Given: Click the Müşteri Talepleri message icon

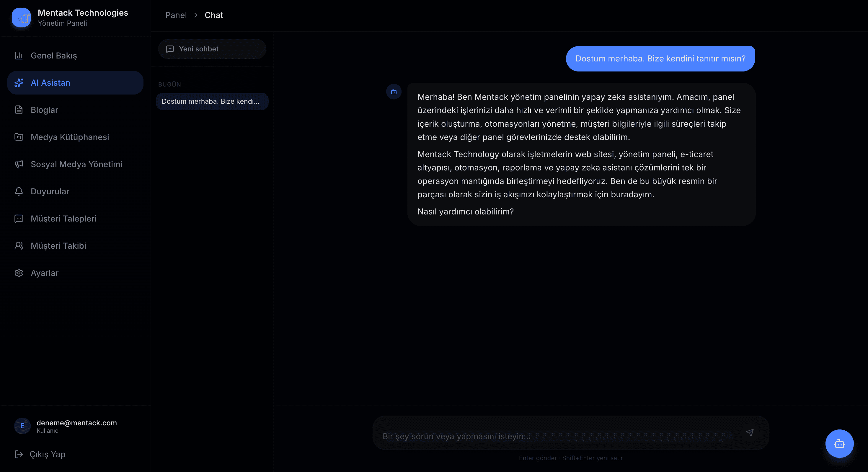Looking at the screenshot, I should tap(19, 219).
